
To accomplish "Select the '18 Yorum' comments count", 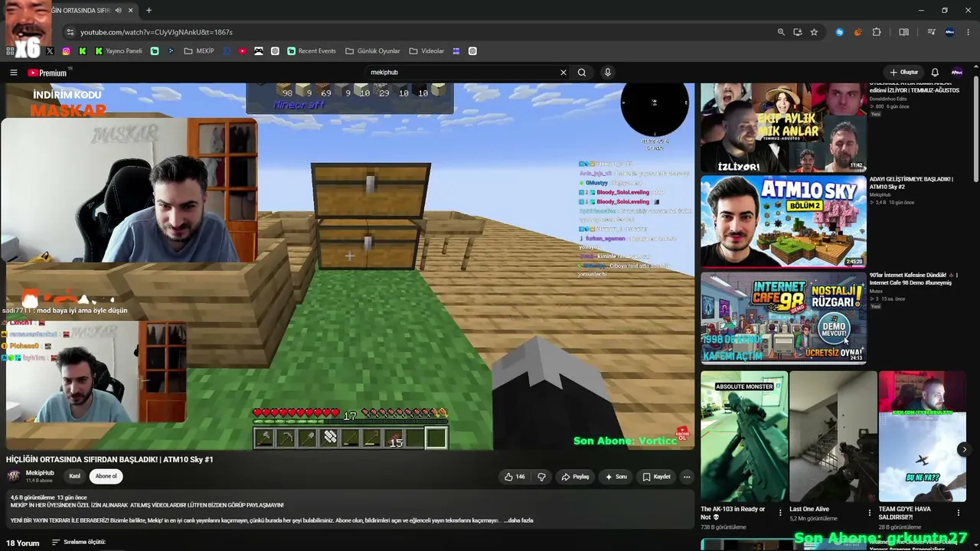I will point(22,543).
